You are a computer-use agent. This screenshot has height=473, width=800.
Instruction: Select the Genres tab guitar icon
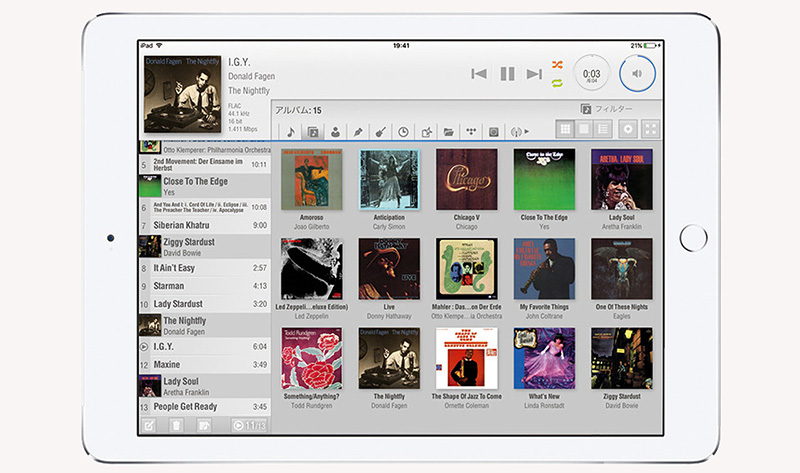(380, 132)
